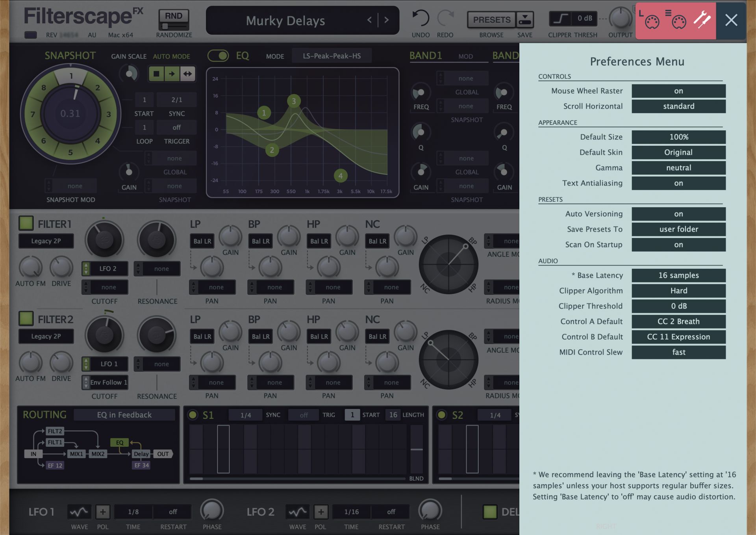The height and width of the screenshot is (535, 756).
Task: Click the S1 LENGTH 16 field
Action: (393, 415)
